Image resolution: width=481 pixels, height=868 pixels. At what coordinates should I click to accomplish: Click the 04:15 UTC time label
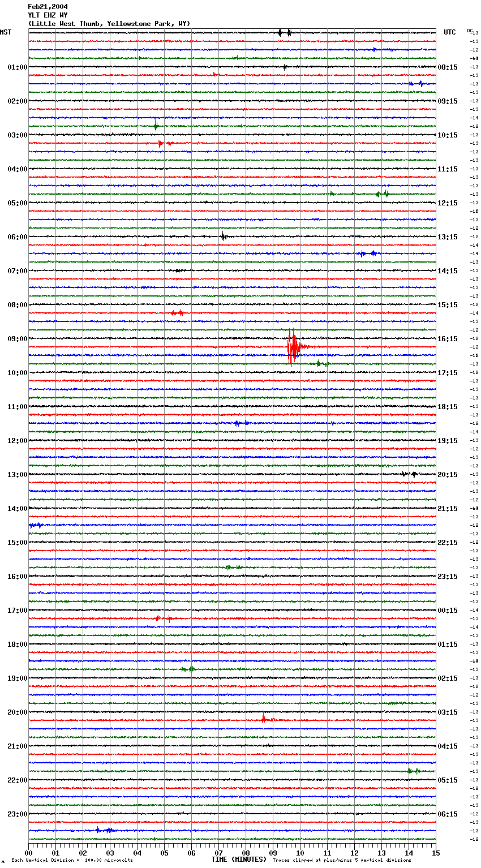pos(448,746)
